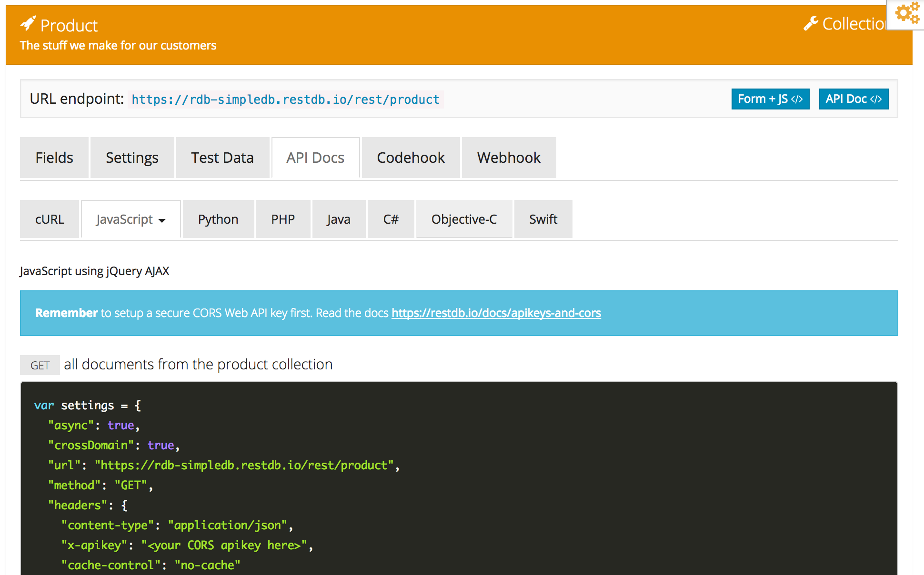View Java code examples
The width and height of the screenshot is (924, 575).
coord(339,219)
